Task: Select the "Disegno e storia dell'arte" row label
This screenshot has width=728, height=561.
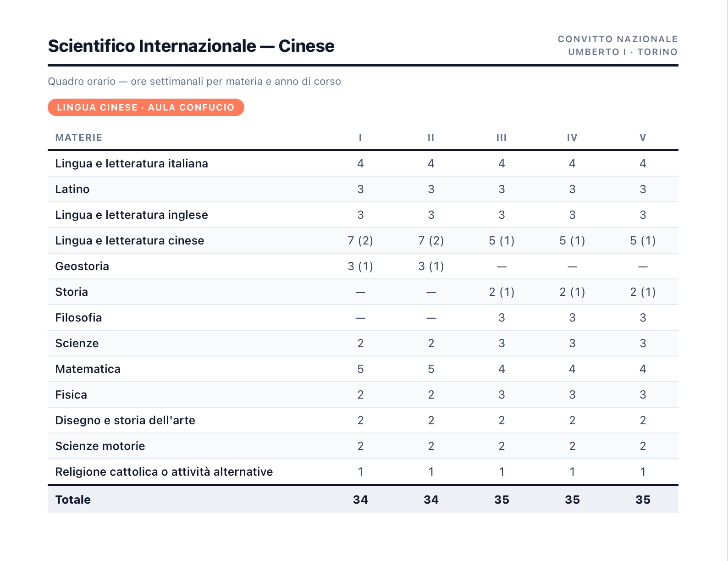Action: (x=125, y=421)
